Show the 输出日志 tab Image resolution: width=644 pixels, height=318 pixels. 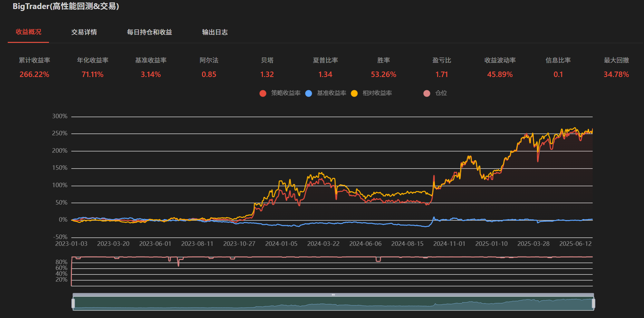pyautogui.click(x=215, y=32)
